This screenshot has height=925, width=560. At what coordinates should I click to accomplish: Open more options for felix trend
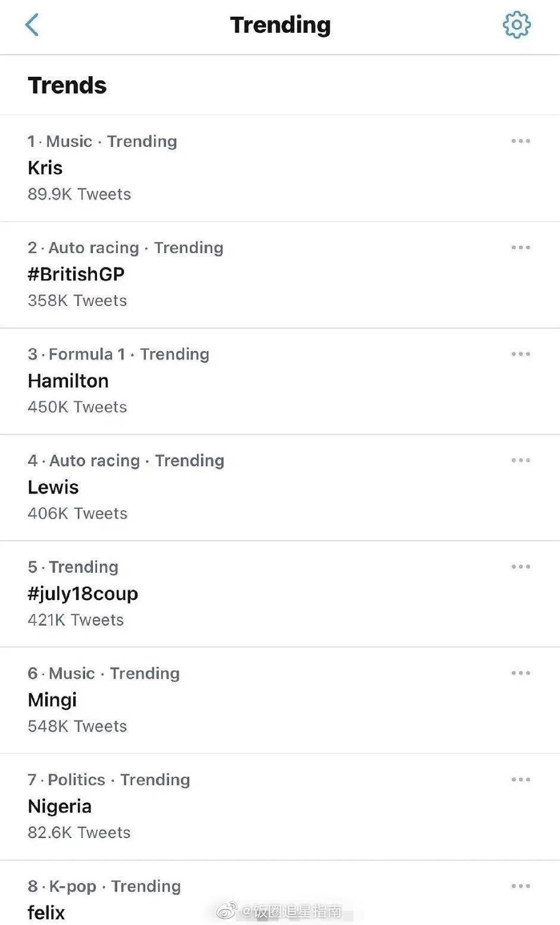[x=520, y=886]
